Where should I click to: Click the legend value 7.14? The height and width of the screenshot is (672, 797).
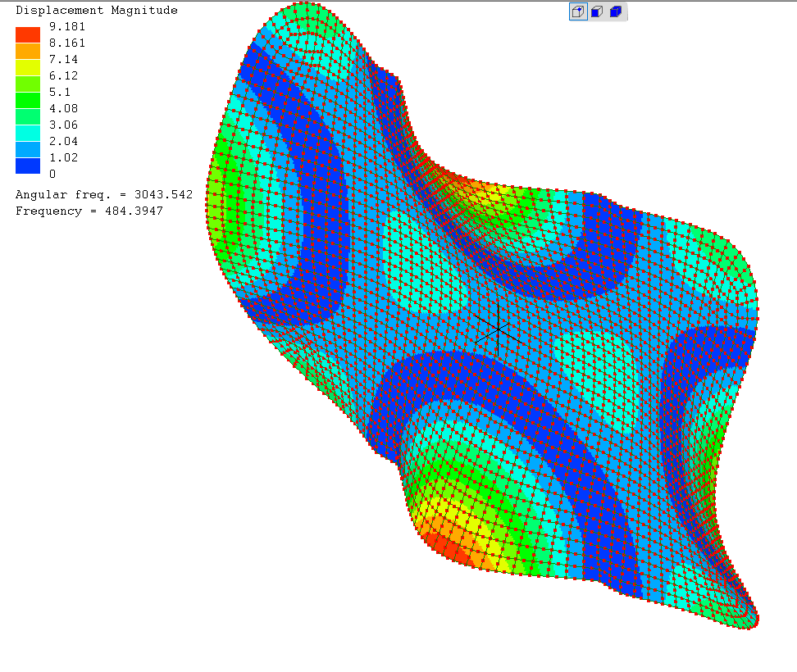pos(63,59)
